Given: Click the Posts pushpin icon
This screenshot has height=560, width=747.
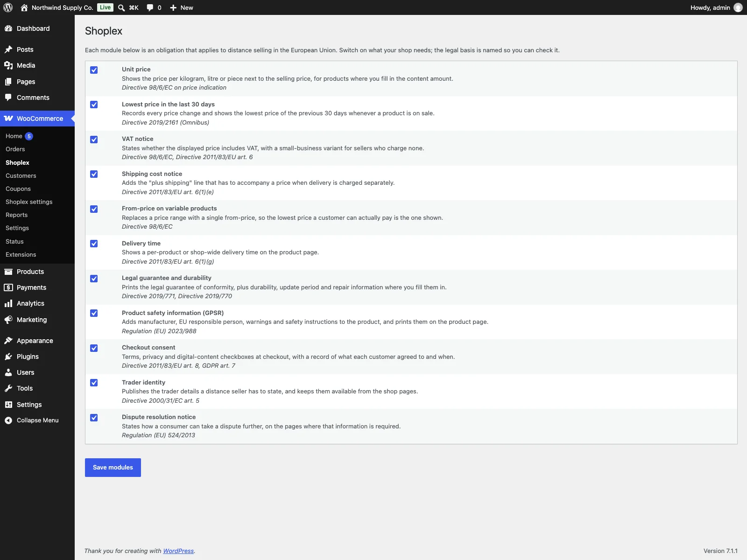Looking at the screenshot, I should (x=8, y=49).
